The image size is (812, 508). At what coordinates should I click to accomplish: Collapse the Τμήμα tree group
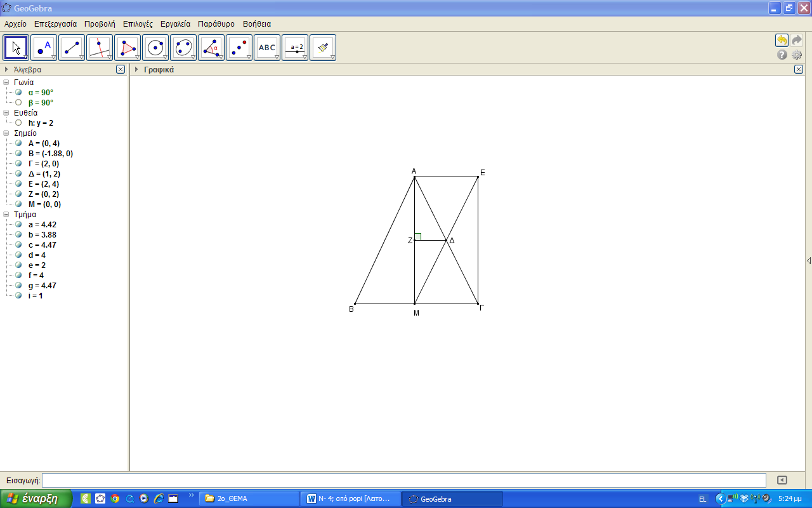(x=6, y=214)
